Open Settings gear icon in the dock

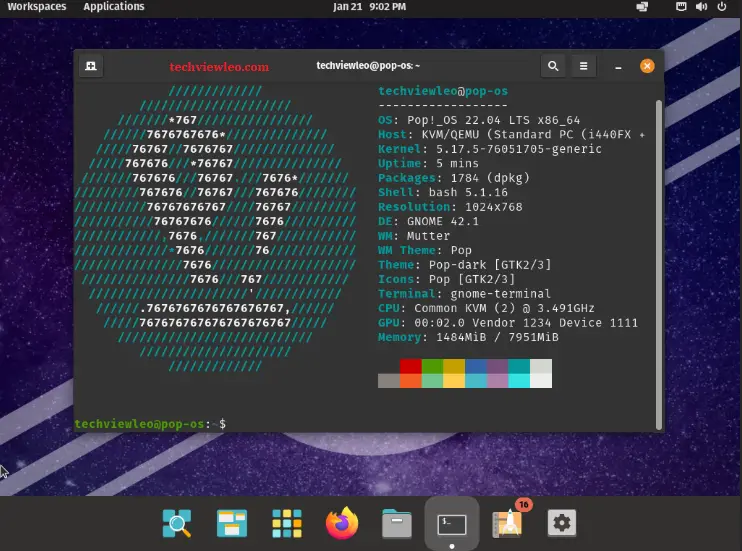[x=562, y=523]
